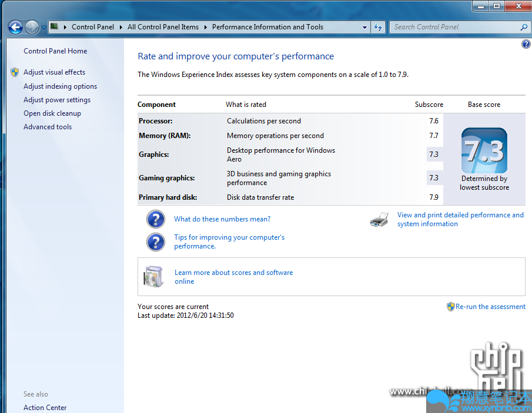
Task: Maximize the window
Action: click(x=496, y=6)
